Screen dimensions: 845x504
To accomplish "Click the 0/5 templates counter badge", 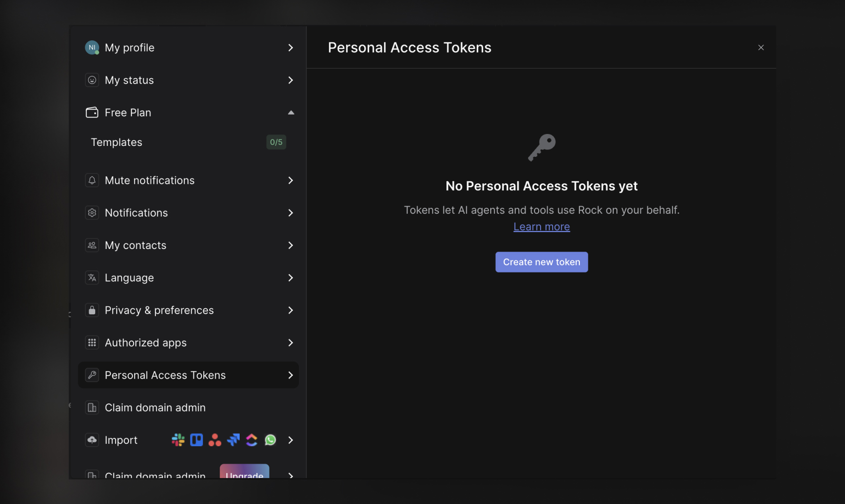I will tap(276, 142).
